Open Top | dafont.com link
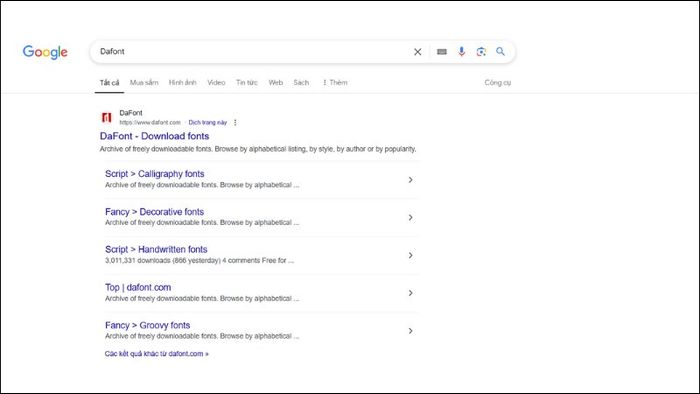The image size is (700, 394). pos(138,287)
